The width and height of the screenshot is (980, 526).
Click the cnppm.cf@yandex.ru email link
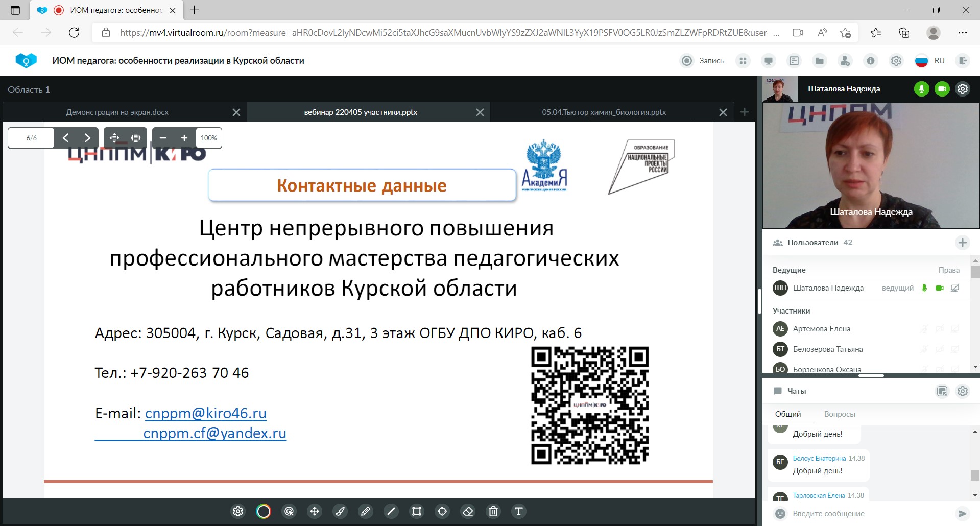click(x=215, y=433)
